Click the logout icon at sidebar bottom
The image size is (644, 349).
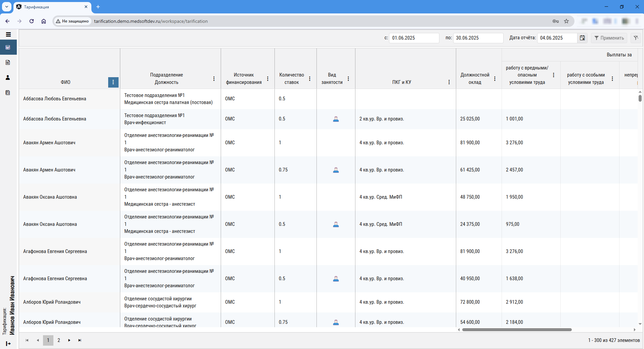[8, 343]
